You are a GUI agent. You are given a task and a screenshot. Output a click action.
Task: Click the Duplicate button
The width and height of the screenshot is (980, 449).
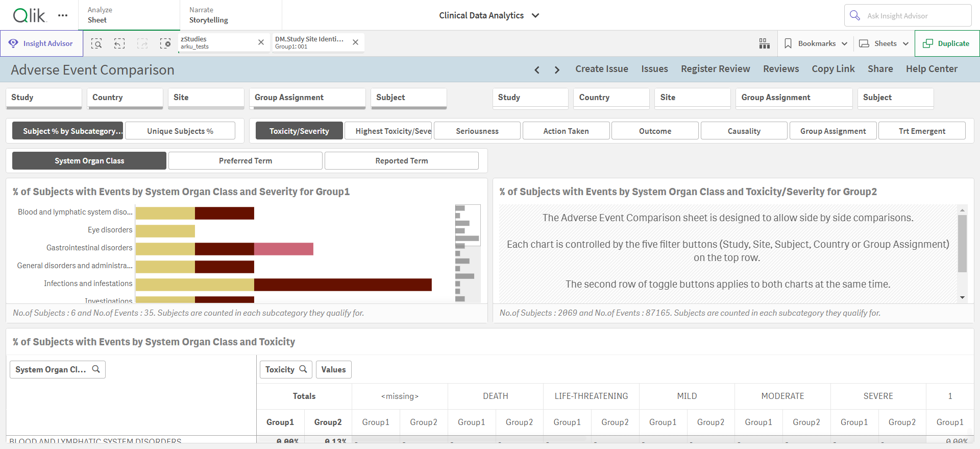(947, 43)
